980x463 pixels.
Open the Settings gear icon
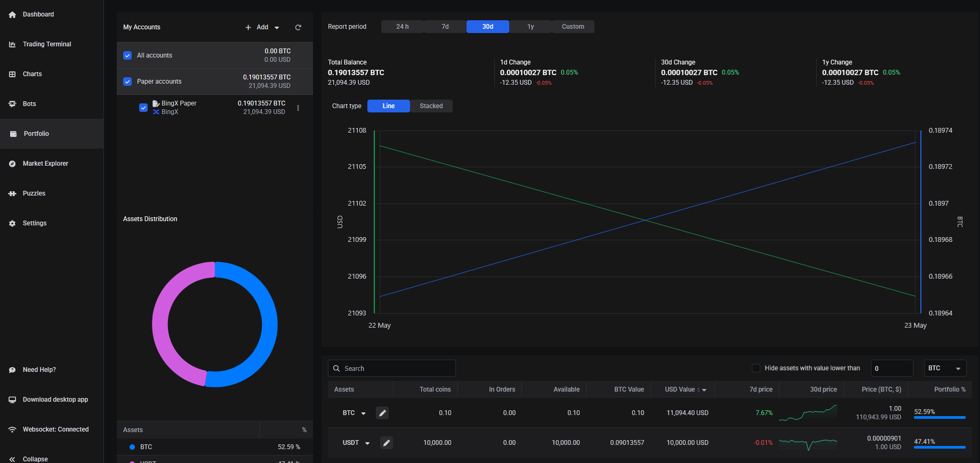(12, 223)
